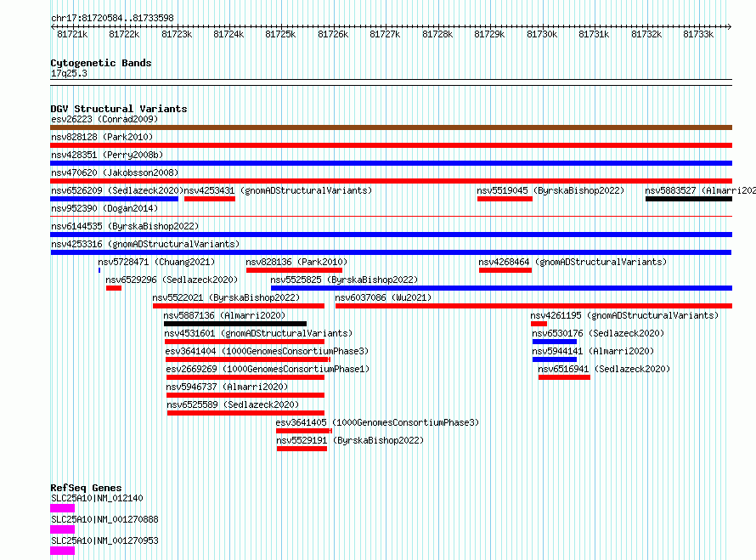756x560 pixels.
Task: Click the chr17:81720584..81733598 region label
Action: (112, 18)
